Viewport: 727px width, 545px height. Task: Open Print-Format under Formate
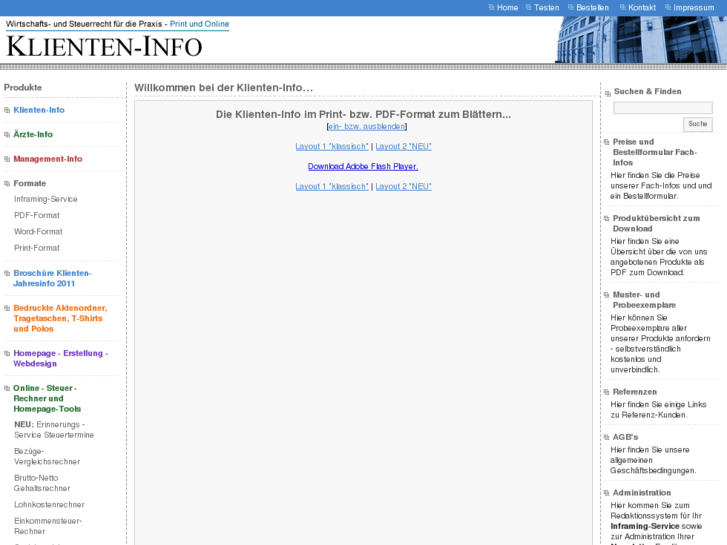(x=37, y=248)
